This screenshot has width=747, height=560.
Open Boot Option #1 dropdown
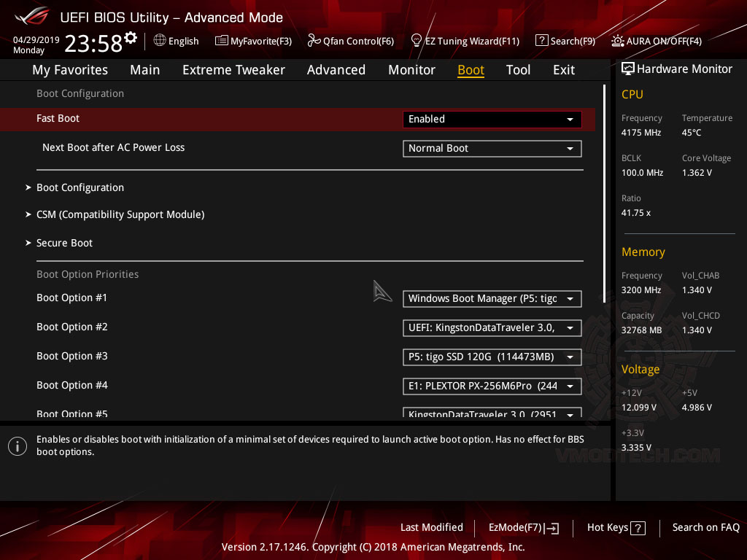pos(492,298)
